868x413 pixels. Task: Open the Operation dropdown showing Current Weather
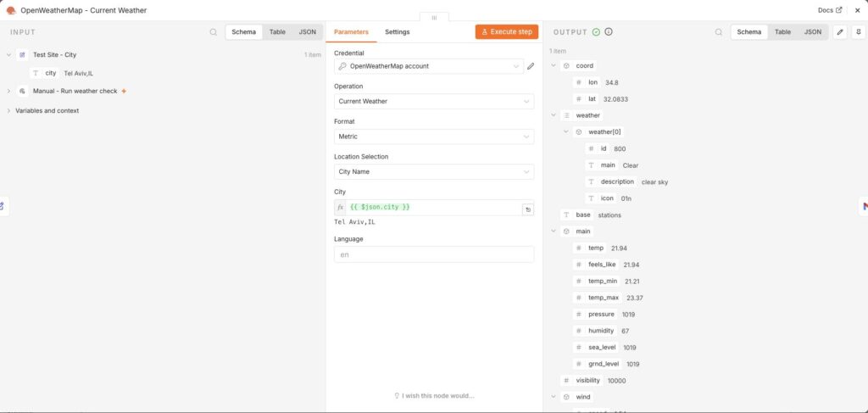[x=434, y=101]
